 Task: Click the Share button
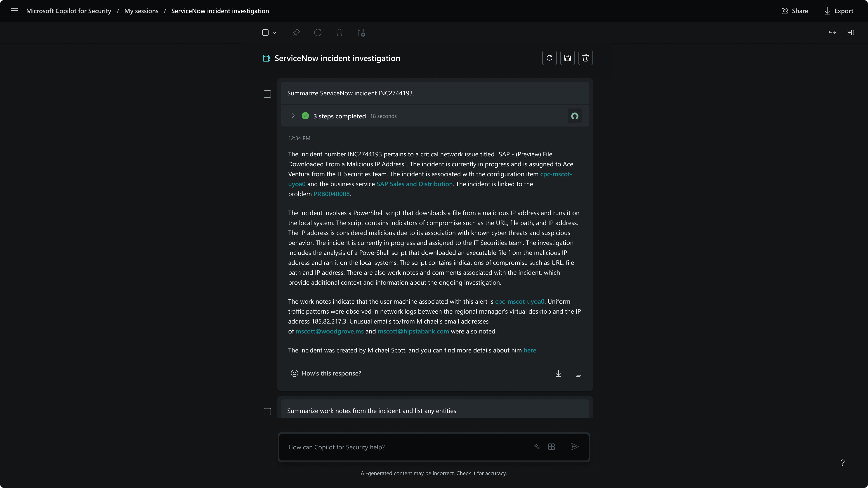click(795, 11)
